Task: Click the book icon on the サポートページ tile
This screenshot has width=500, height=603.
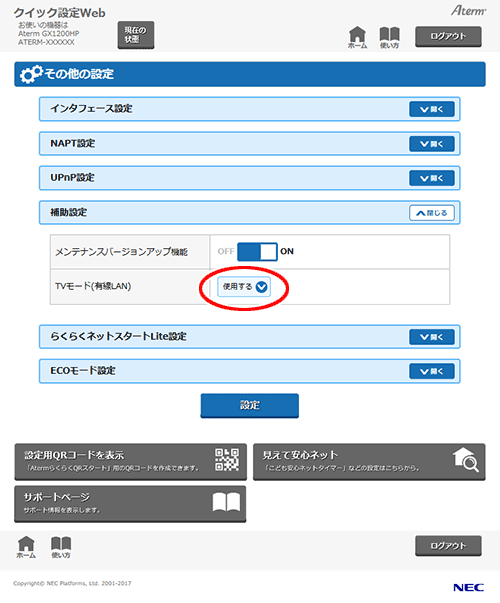Action: click(x=226, y=502)
